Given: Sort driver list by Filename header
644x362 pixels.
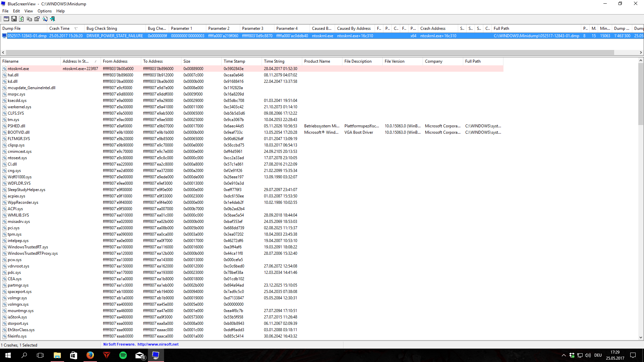Looking at the screenshot, I should (10, 61).
